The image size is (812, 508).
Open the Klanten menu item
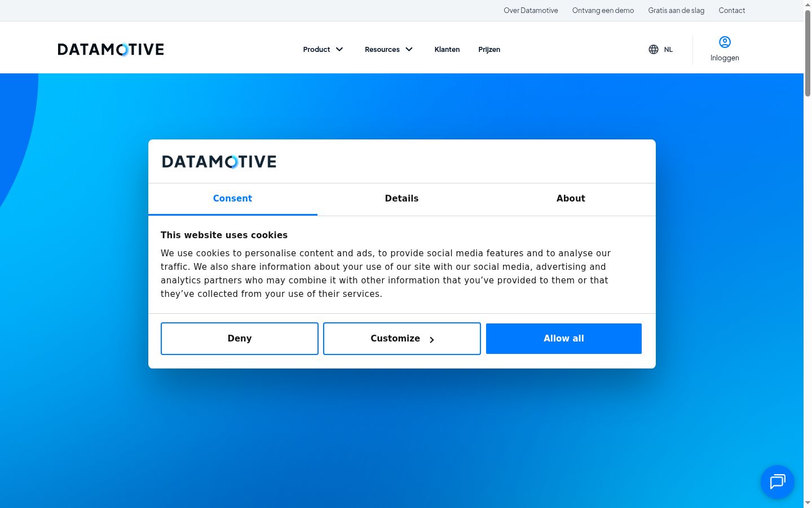click(447, 50)
